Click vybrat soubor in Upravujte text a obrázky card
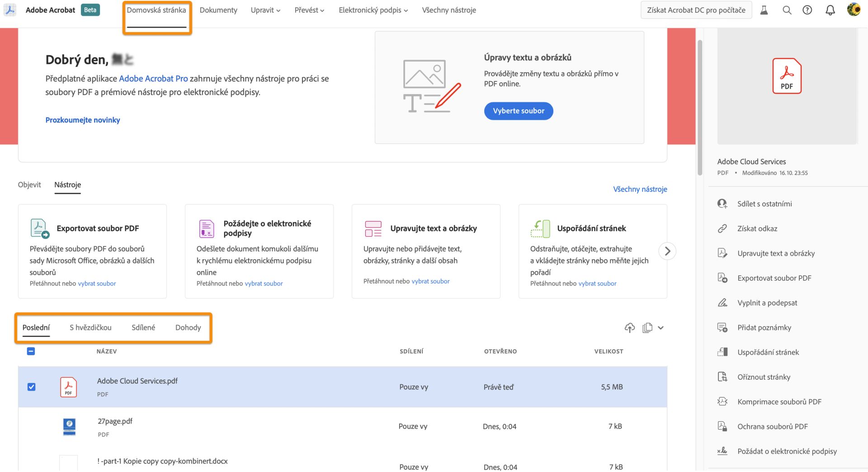Viewport: 868px width, 472px height. point(430,281)
